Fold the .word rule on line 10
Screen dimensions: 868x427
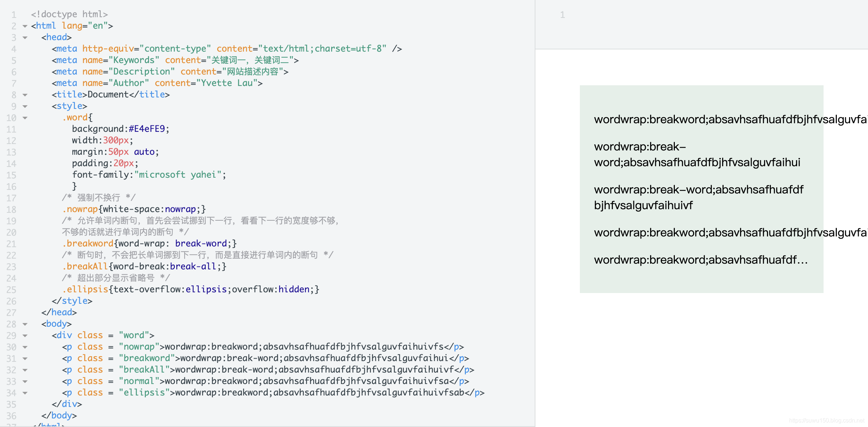pos(25,118)
